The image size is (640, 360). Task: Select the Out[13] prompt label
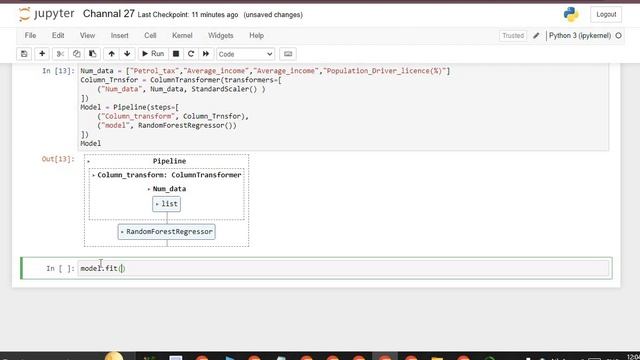click(x=58, y=159)
